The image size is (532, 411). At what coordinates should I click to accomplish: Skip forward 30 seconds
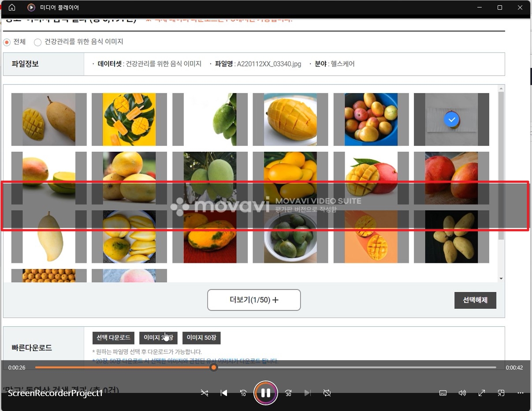288,393
